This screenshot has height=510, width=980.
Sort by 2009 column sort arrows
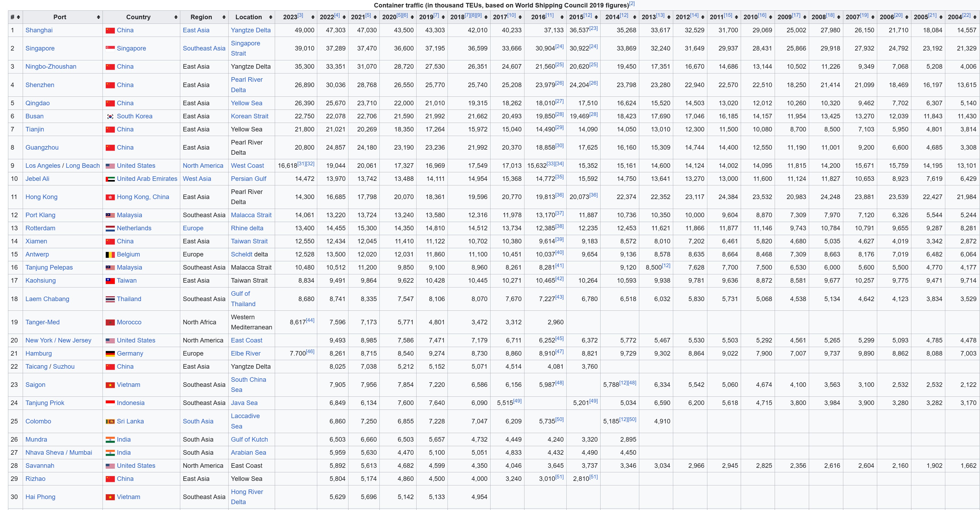(805, 17)
